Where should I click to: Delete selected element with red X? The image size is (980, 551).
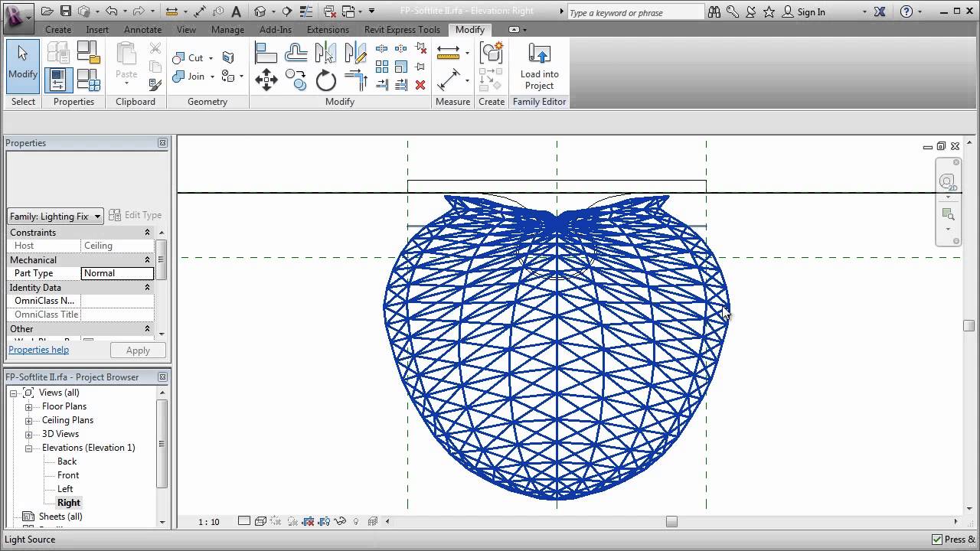420,85
